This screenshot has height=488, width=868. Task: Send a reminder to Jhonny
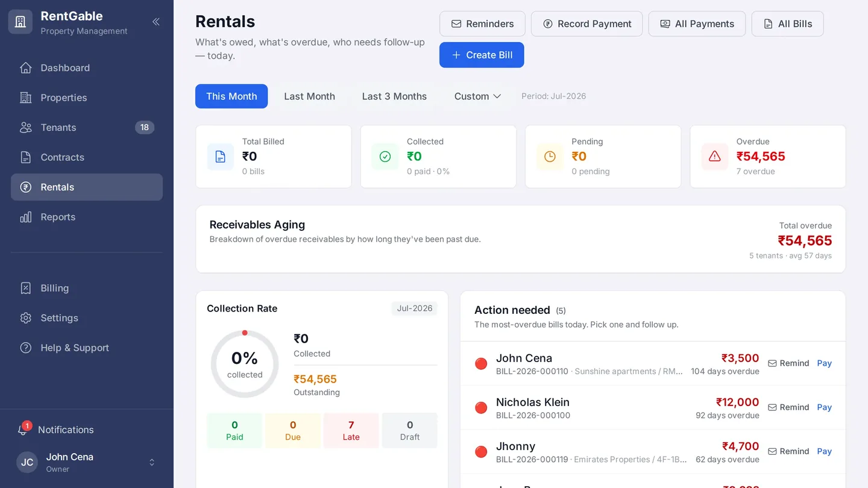click(788, 451)
